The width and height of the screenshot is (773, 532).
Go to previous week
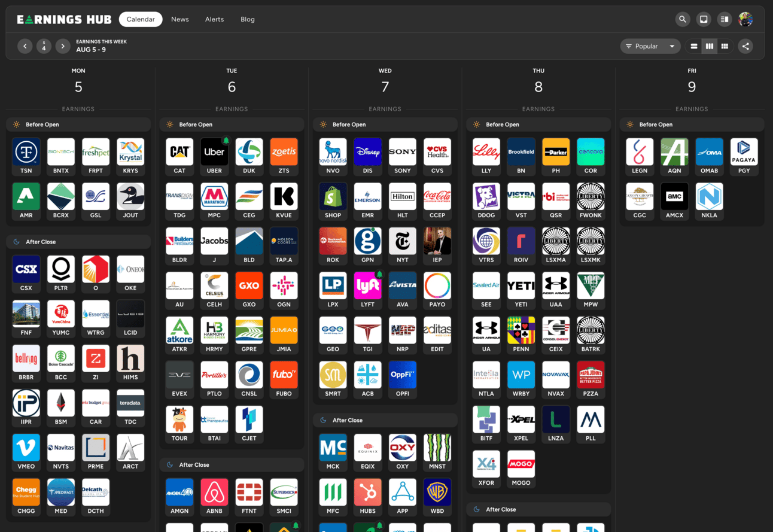[25, 46]
